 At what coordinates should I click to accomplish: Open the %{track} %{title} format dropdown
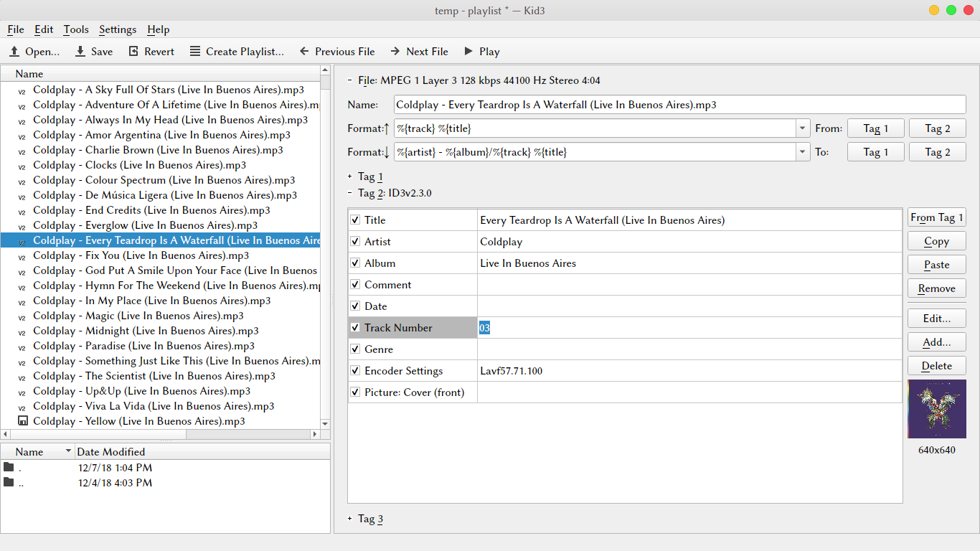pos(803,129)
